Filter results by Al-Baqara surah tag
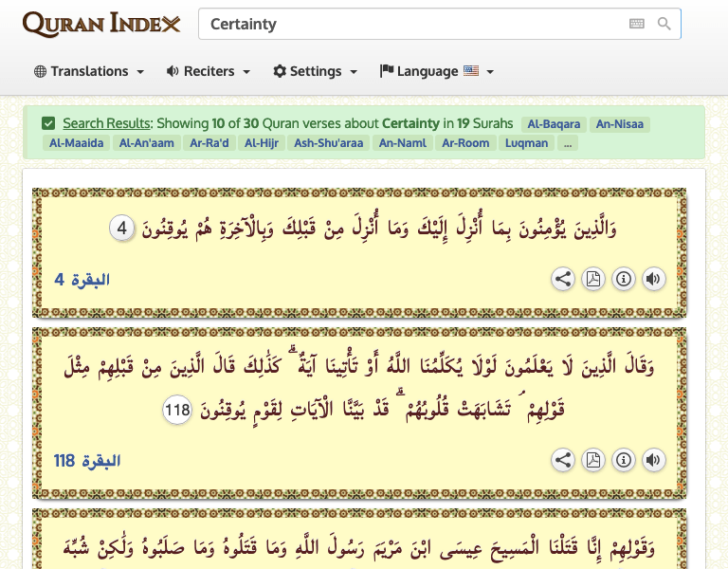 554,123
